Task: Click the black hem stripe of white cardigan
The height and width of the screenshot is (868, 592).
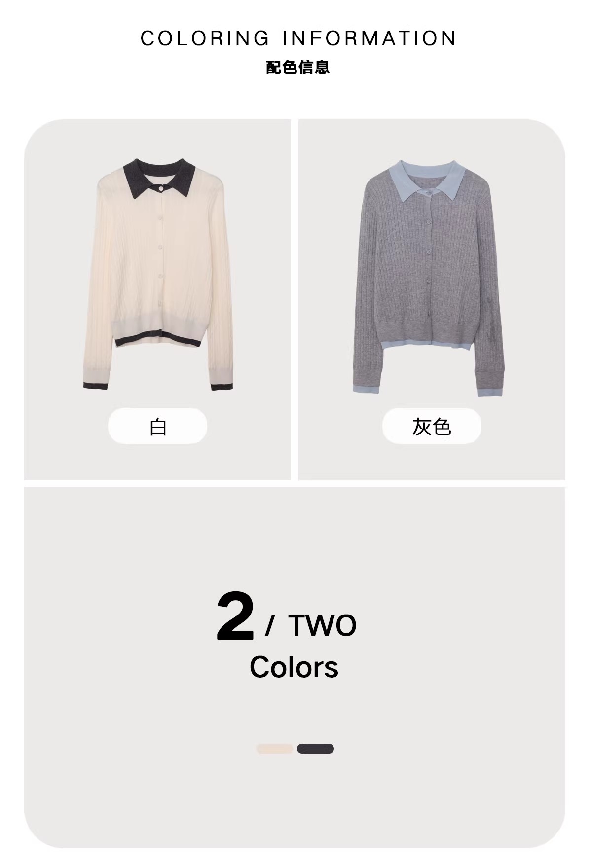Action: pos(158,343)
